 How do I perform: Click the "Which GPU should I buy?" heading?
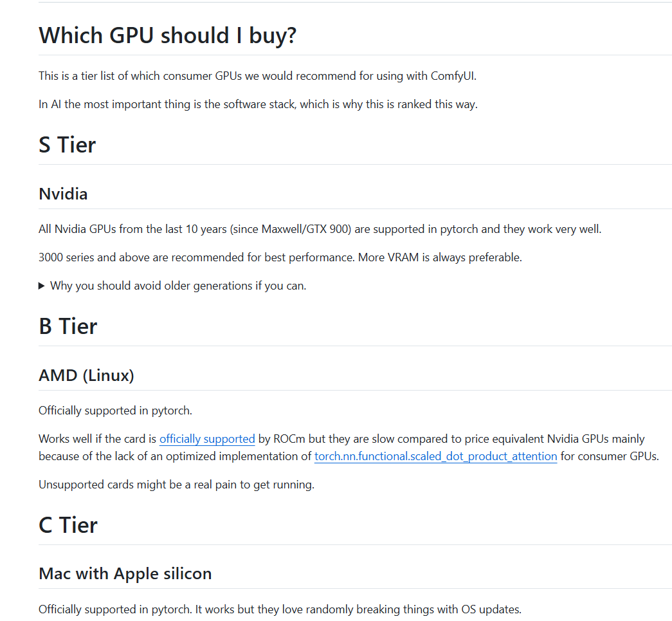click(168, 35)
